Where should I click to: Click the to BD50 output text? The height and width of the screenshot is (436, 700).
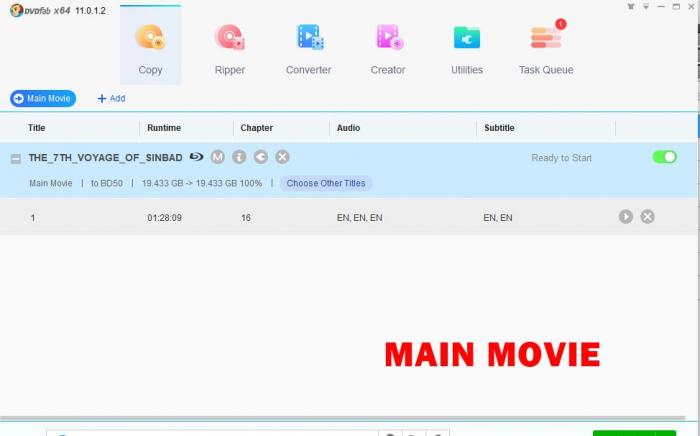tap(107, 183)
